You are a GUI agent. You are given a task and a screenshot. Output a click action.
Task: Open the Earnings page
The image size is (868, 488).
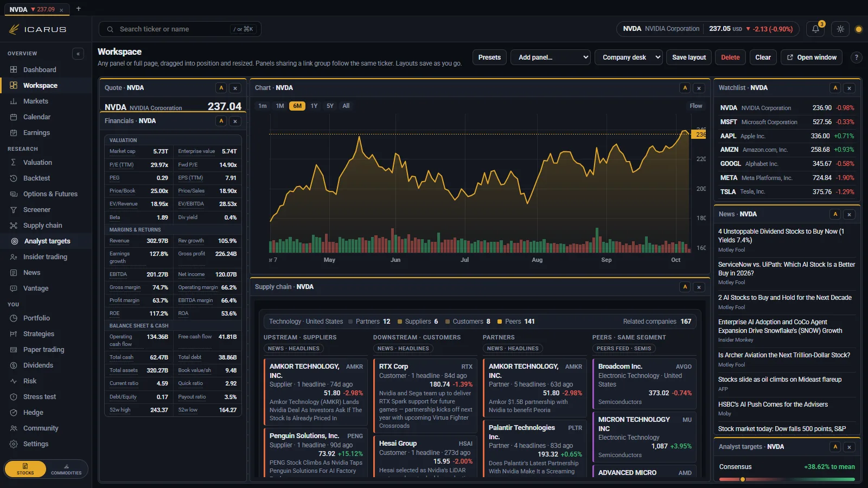46,133
